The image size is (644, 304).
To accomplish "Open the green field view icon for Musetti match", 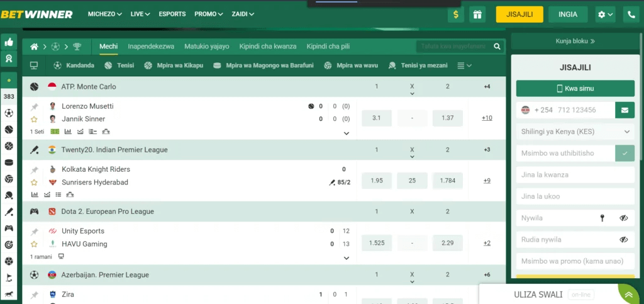I will point(55,132).
